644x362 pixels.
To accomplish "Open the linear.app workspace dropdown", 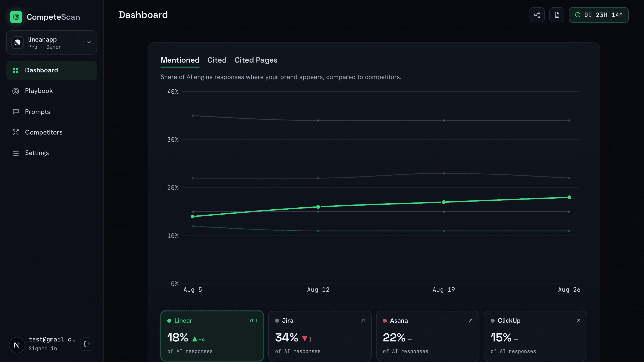I will point(51,42).
